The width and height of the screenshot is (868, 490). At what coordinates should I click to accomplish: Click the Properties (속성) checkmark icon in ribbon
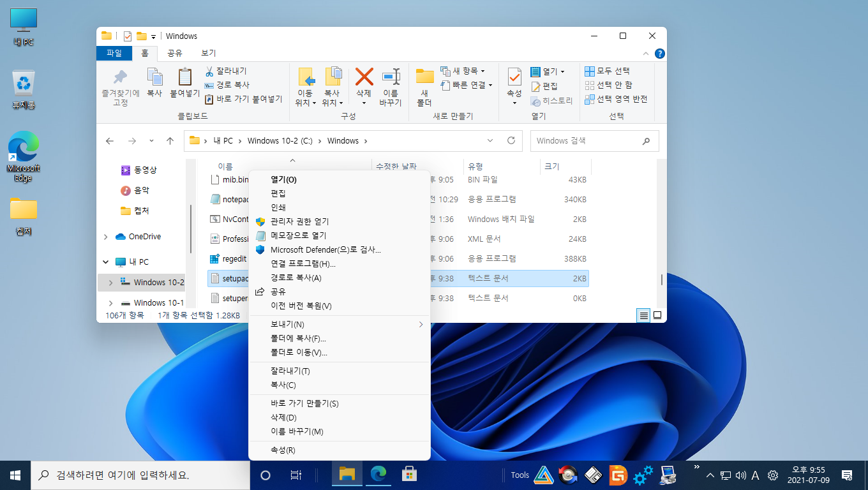tap(514, 77)
